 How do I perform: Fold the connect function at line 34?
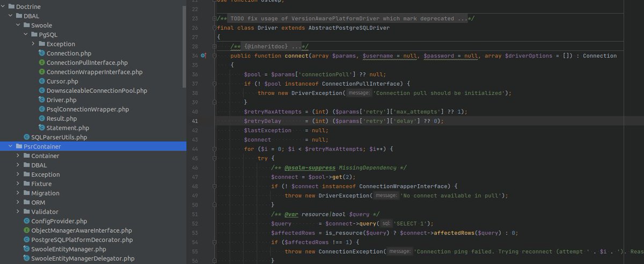point(215,56)
